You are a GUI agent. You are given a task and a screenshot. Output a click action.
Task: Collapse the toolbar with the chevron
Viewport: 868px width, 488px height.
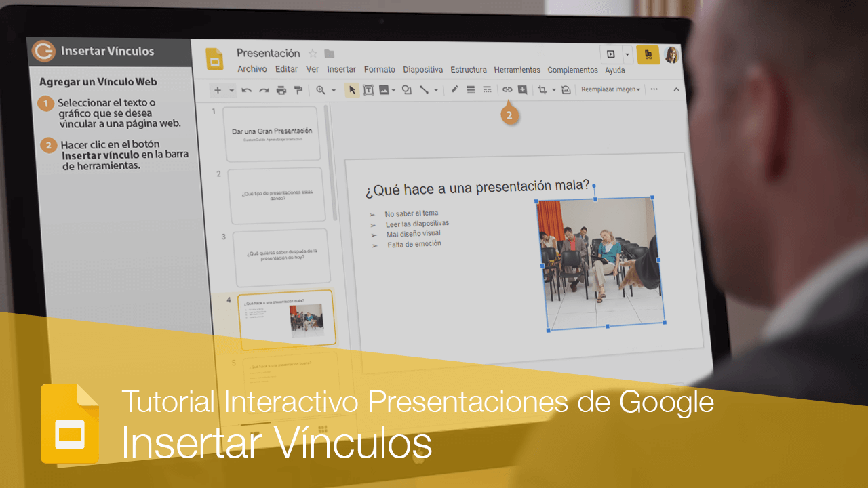pyautogui.click(x=676, y=89)
